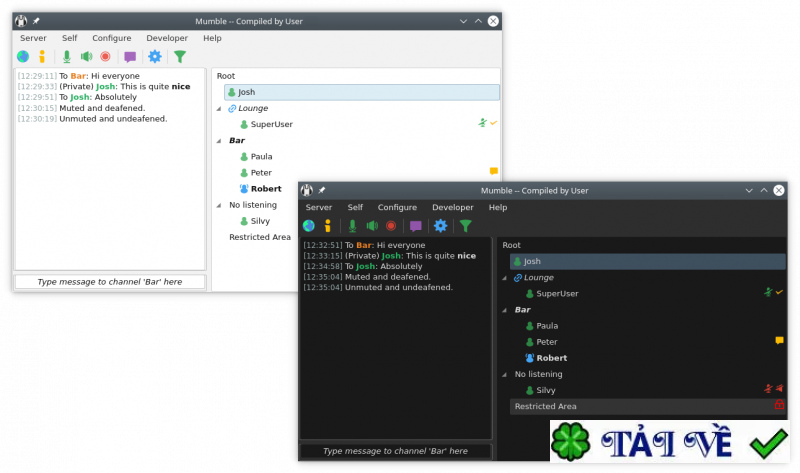Select Restricted Area channel in dark window
This screenshot has width=800, height=473.
(647, 406)
